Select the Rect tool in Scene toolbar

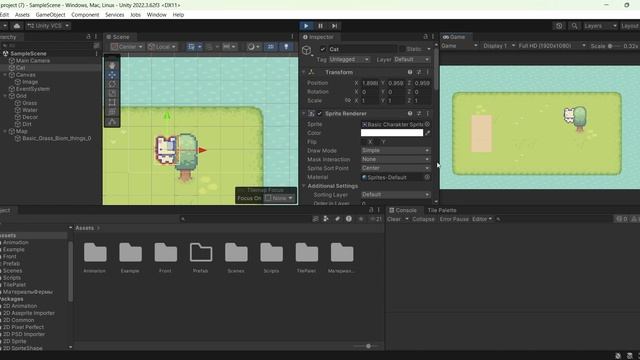tap(112, 102)
